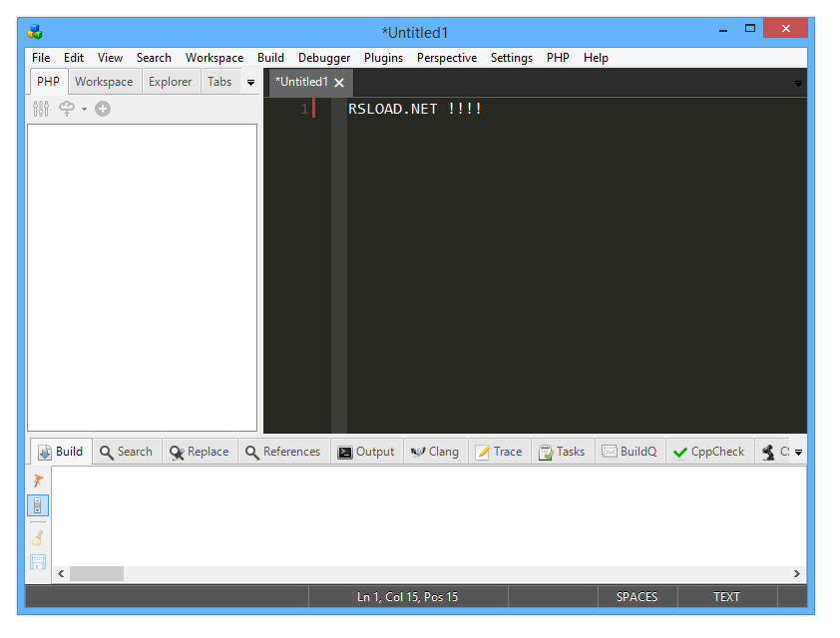Click the cloud upload icon
The width and height of the screenshot is (840, 638).
pos(67,109)
